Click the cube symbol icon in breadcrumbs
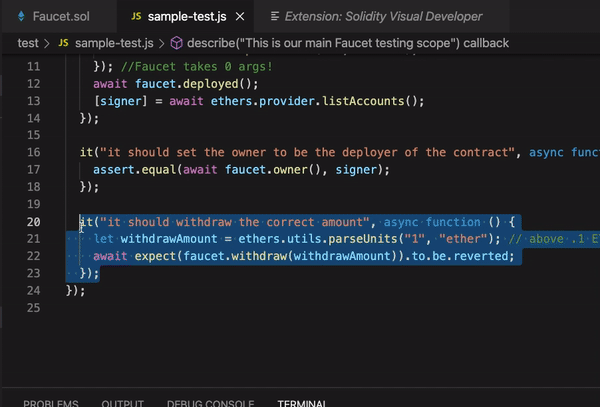The height and width of the screenshot is (407, 600). click(x=176, y=43)
